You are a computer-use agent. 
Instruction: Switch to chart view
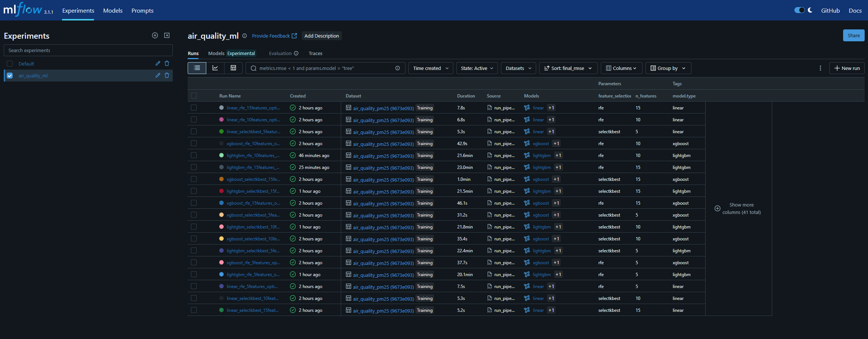[x=215, y=68]
